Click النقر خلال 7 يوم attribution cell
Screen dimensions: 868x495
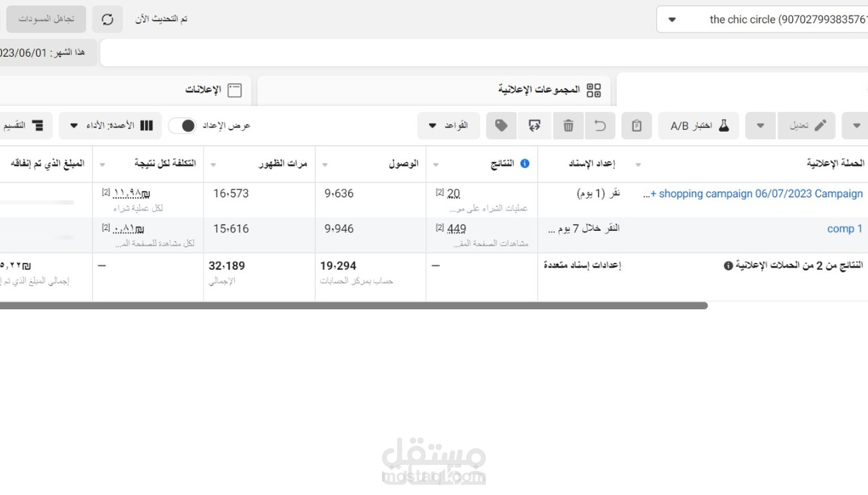click(x=584, y=229)
